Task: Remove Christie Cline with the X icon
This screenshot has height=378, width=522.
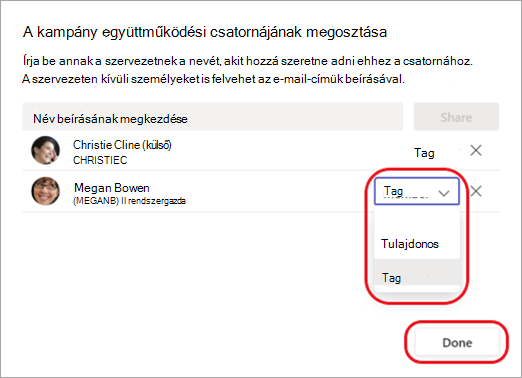Action: point(476,151)
